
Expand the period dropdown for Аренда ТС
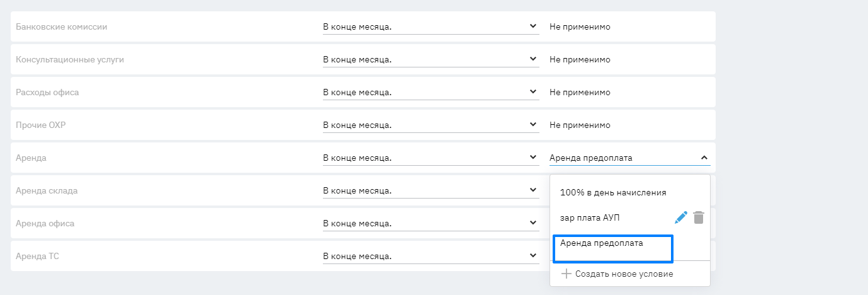coord(431,257)
